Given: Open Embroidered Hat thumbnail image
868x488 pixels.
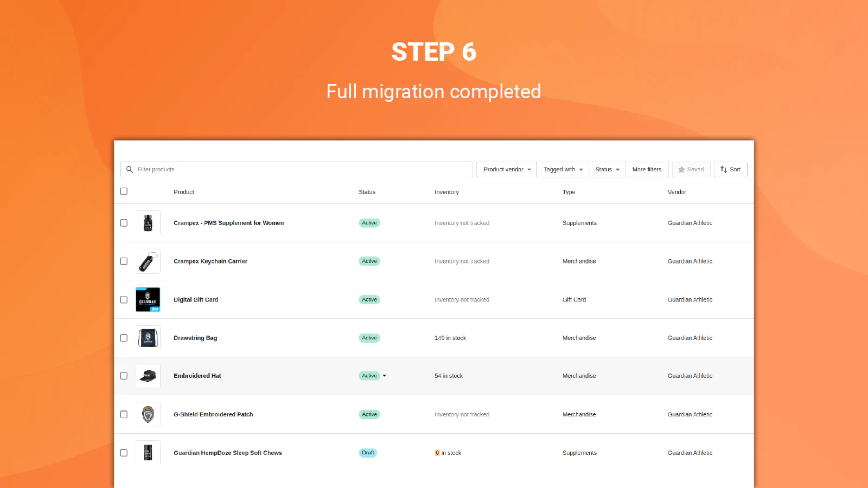Looking at the screenshot, I should pos(148,376).
